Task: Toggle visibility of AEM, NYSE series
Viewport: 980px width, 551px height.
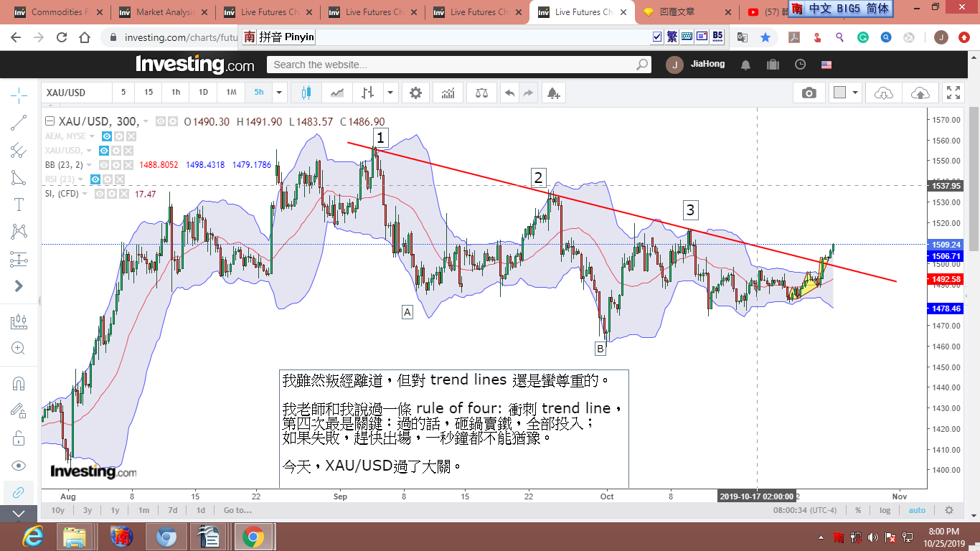Action: (x=106, y=136)
